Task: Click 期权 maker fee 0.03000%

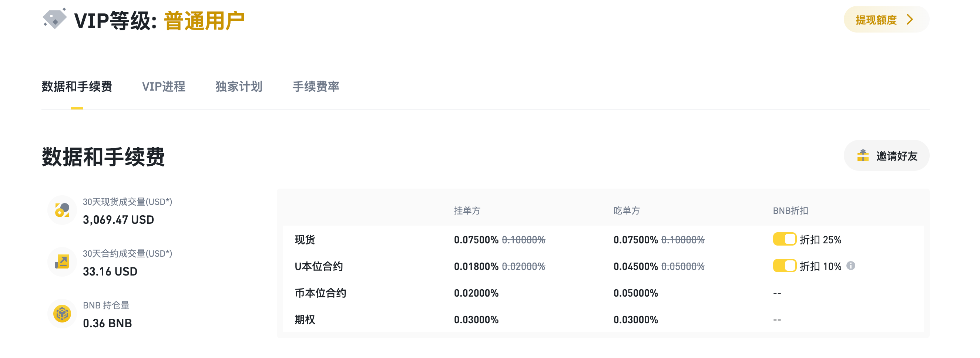Action: tap(476, 320)
